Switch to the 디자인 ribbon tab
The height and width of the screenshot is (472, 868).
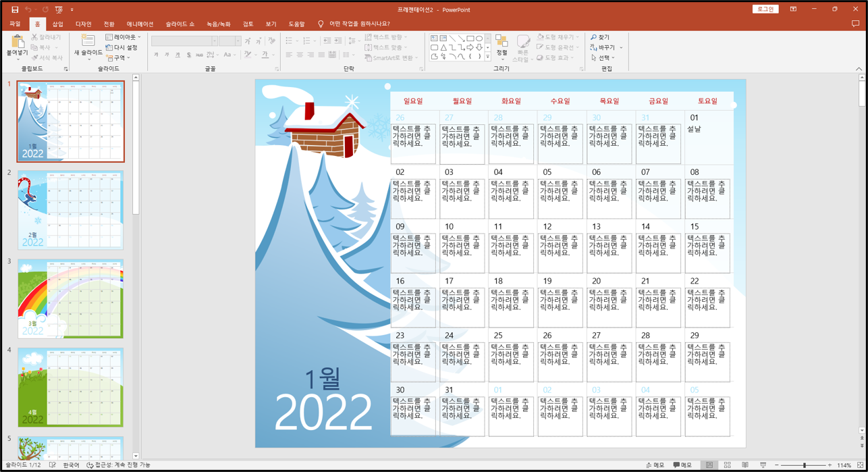[83, 24]
